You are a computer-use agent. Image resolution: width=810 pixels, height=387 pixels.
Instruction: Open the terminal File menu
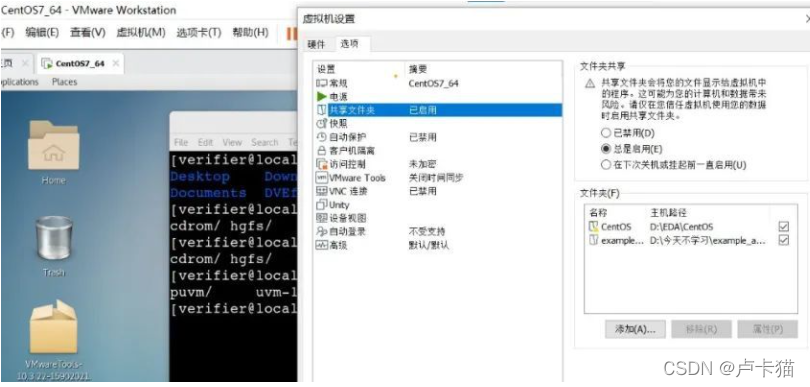click(x=181, y=142)
